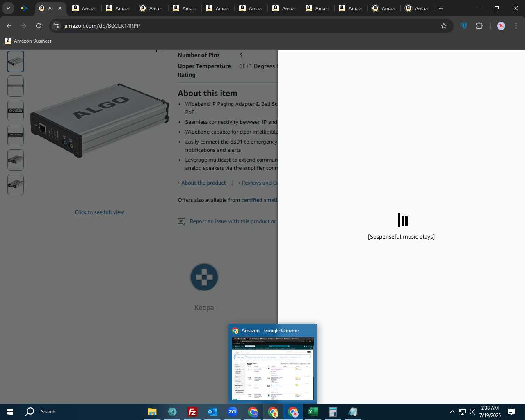Reload the Amazon product page

39,26
